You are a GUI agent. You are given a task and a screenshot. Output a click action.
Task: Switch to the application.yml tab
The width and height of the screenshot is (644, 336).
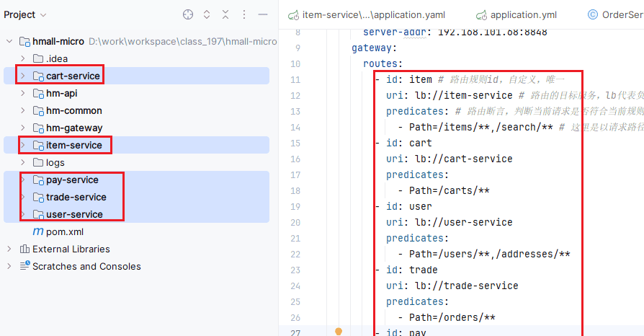[516, 14]
